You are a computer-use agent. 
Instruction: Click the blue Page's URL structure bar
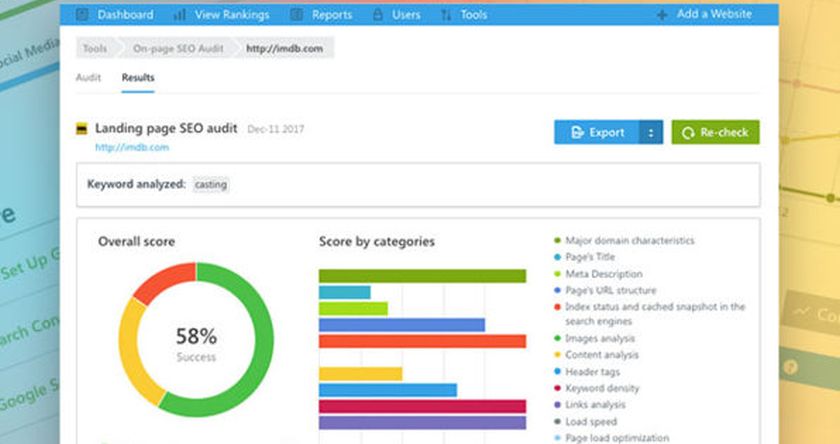(x=402, y=325)
